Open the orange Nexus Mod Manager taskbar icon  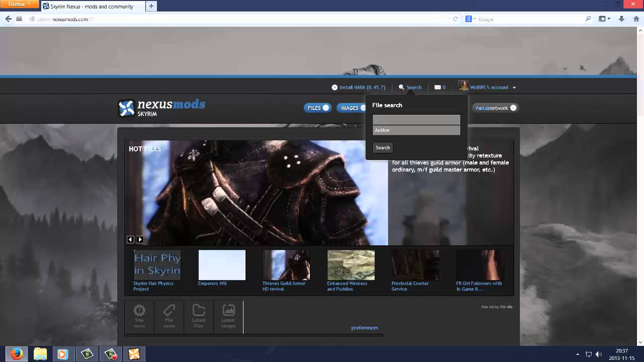[134, 354]
